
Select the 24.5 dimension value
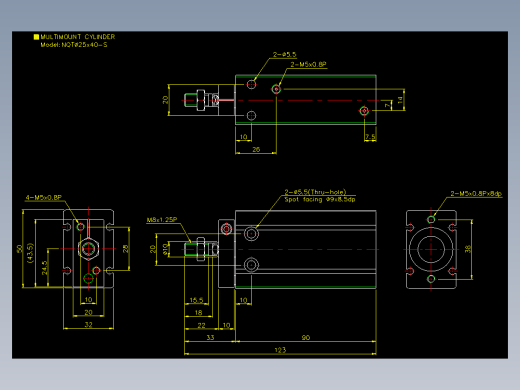point(45,268)
